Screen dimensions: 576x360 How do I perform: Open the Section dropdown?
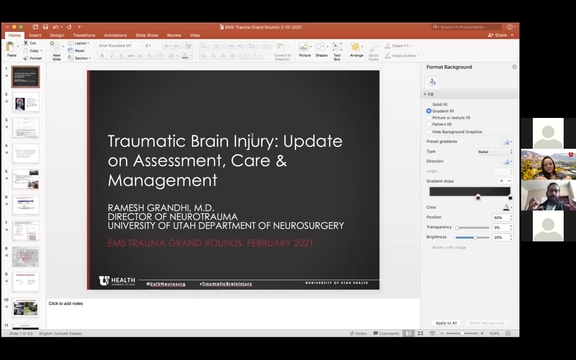80,58
